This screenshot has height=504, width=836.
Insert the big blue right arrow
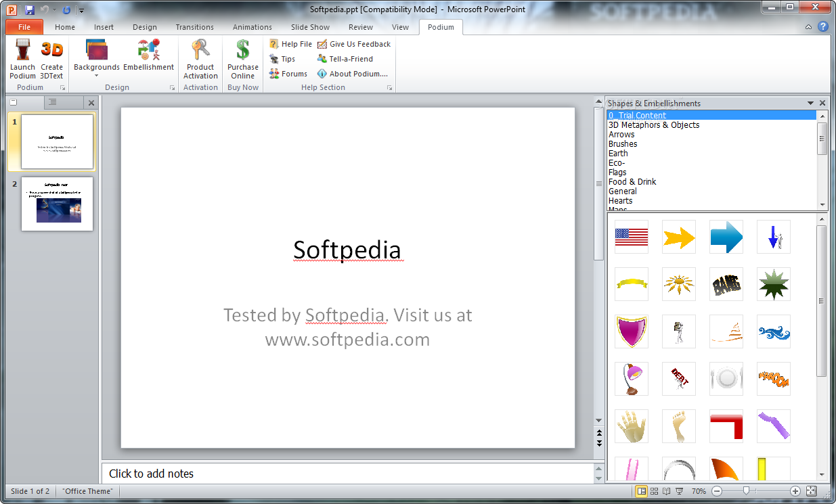tap(726, 237)
